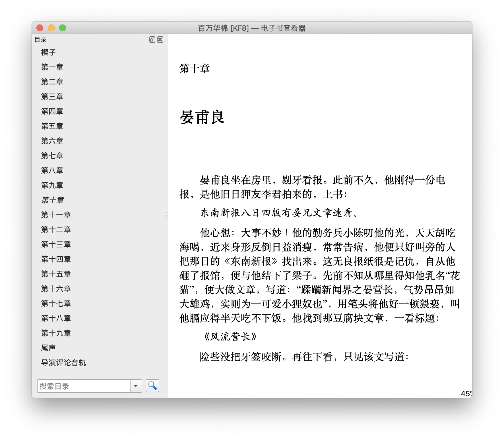Screen dimensions: 504x440
Task: Open 第十二章 chapter
Action: [x=56, y=230]
